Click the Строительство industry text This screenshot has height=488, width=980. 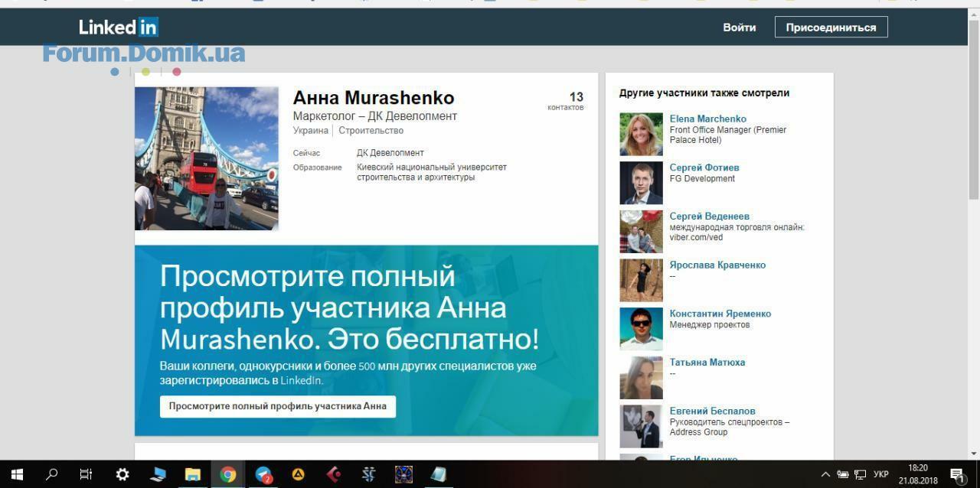click(x=371, y=131)
